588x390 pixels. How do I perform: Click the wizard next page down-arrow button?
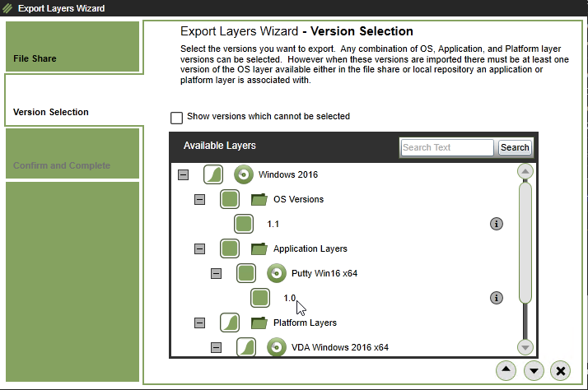pos(534,370)
